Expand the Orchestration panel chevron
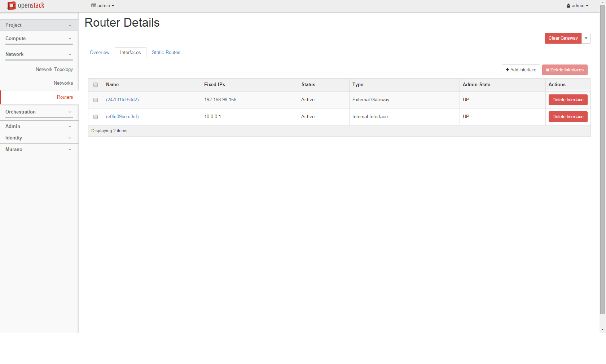 click(70, 112)
